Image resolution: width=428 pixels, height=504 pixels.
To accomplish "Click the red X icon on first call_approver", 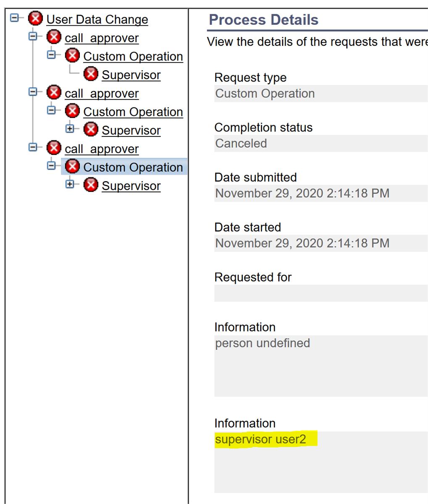I will click(54, 37).
